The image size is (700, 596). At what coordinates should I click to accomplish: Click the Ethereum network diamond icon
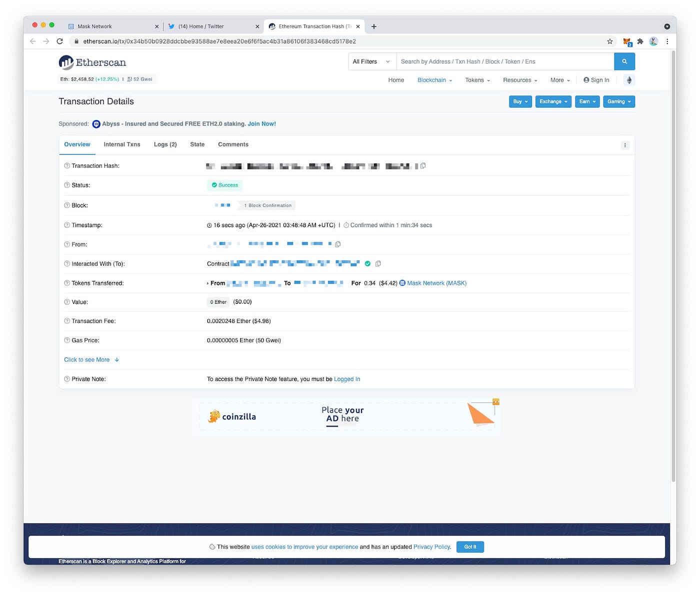629,80
